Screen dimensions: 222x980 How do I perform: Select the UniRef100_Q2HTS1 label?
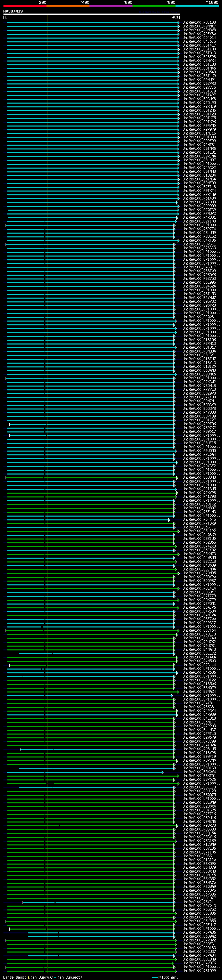tap(199, 145)
